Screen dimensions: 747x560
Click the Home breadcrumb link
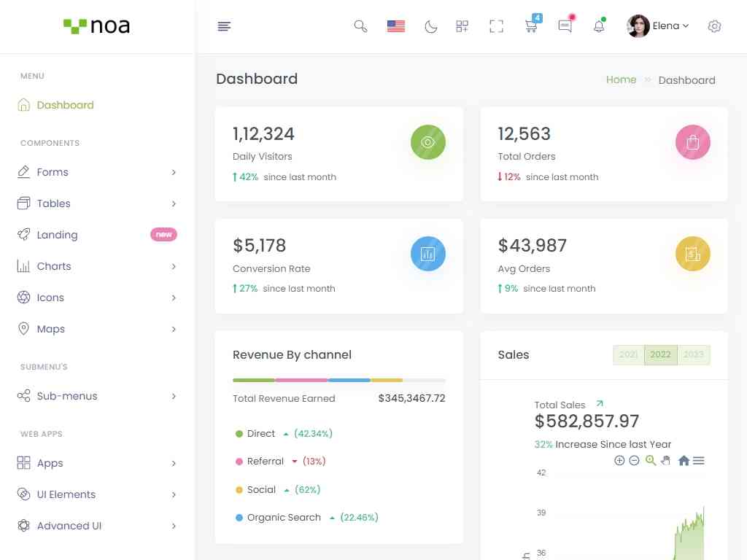tap(621, 79)
